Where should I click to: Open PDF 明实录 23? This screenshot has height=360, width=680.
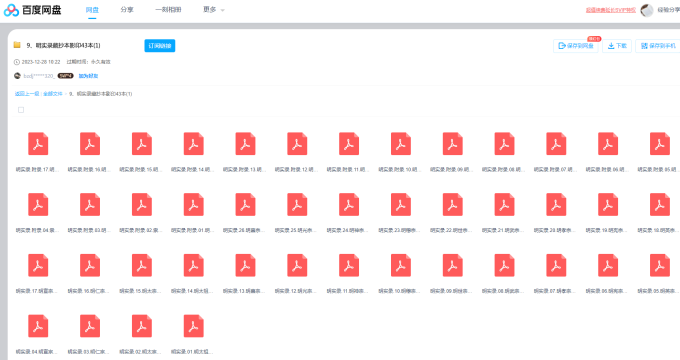click(x=401, y=205)
